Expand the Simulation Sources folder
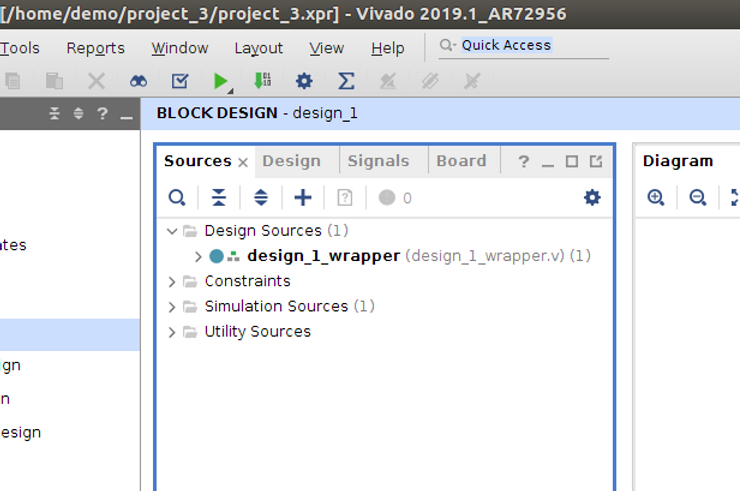 [x=172, y=307]
